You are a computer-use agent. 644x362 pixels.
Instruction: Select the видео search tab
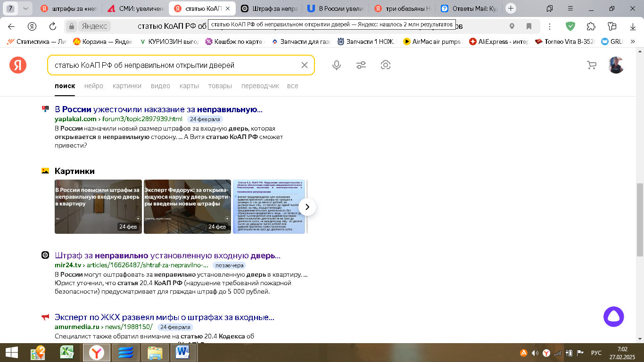click(160, 86)
